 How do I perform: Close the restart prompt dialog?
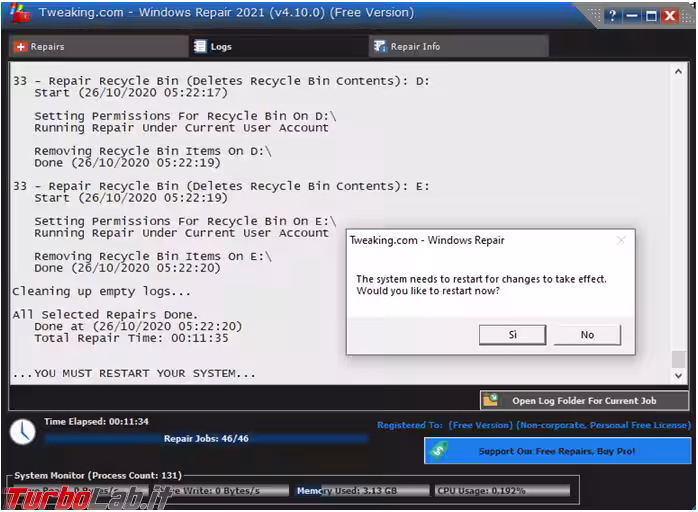click(x=621, y=240)
